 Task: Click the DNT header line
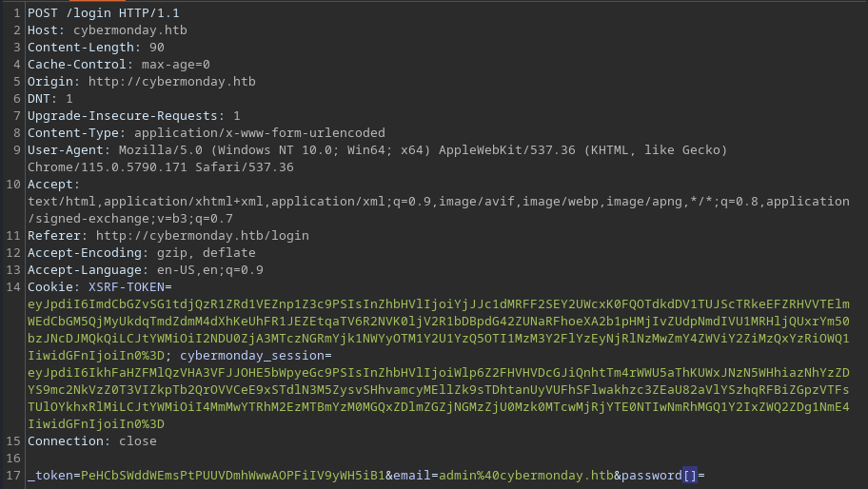click(50, 98)
